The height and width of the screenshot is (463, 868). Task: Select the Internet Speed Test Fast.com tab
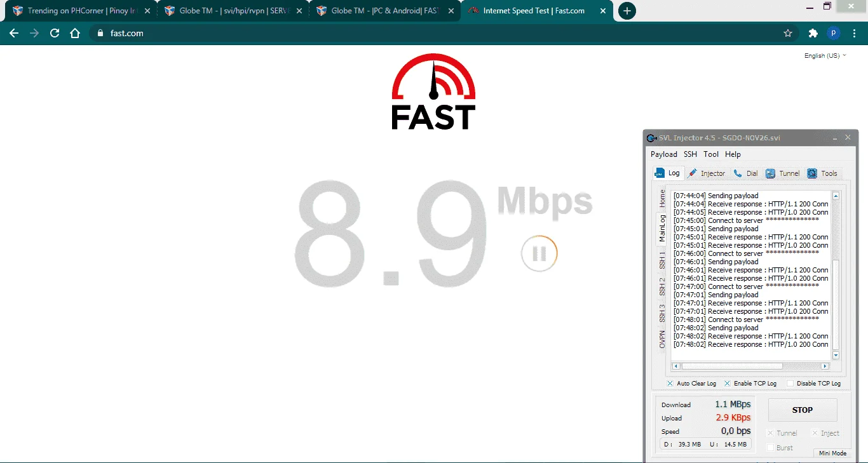point(536,11)
